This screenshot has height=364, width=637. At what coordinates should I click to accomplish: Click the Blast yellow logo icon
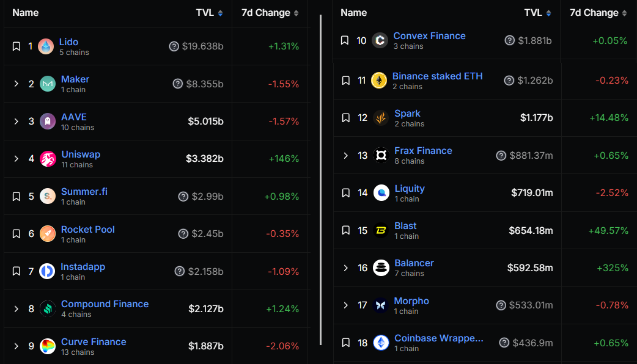click(381, 230)
